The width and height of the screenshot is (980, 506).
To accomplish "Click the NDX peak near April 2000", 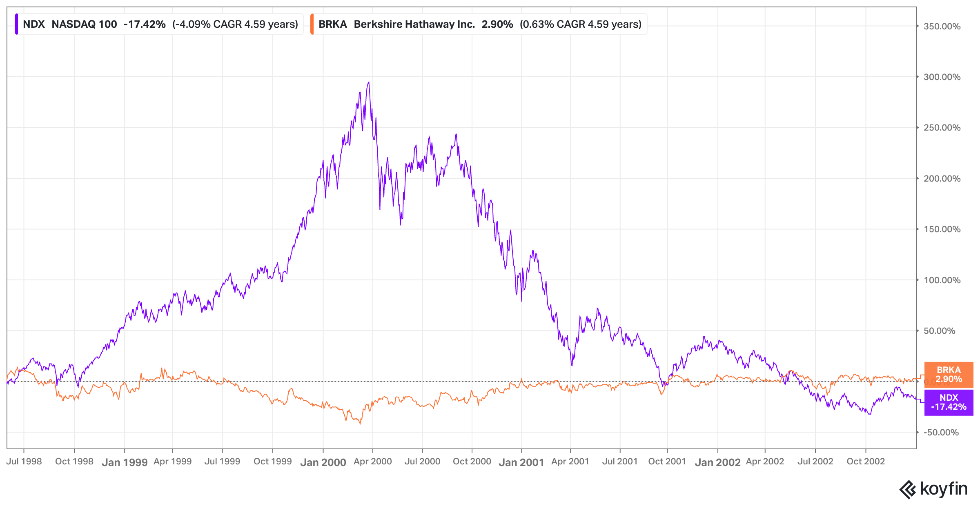I will point(369,82).
